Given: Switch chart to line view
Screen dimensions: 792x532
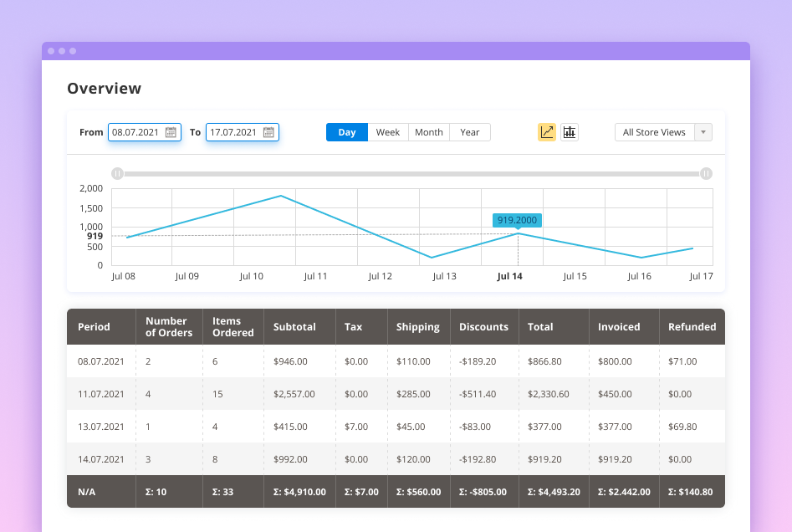Looking at the screenshot, I should pos(547,131).
